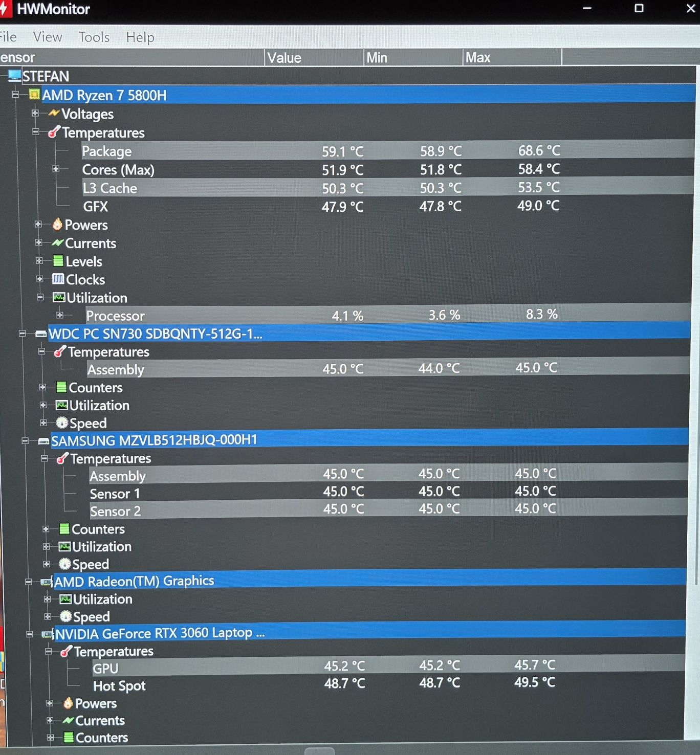Click the SAMSUNG Counters green icon
Image resolution: width=700 pixels, height=755 pixels.
click(64, 528)
